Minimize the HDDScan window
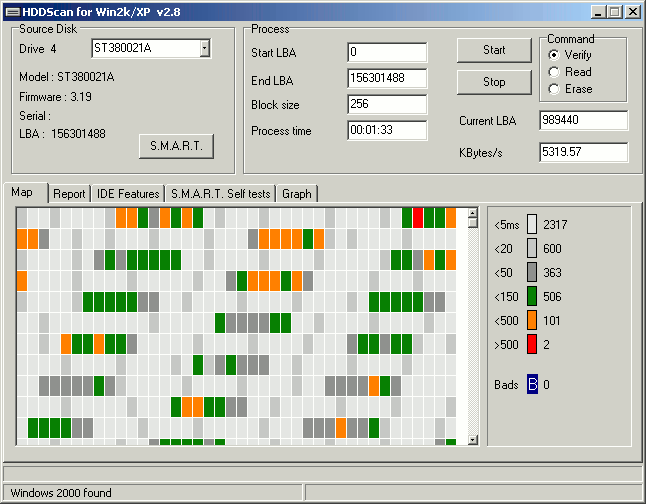This screenshot has height=504, width=646. coord(599,12)
